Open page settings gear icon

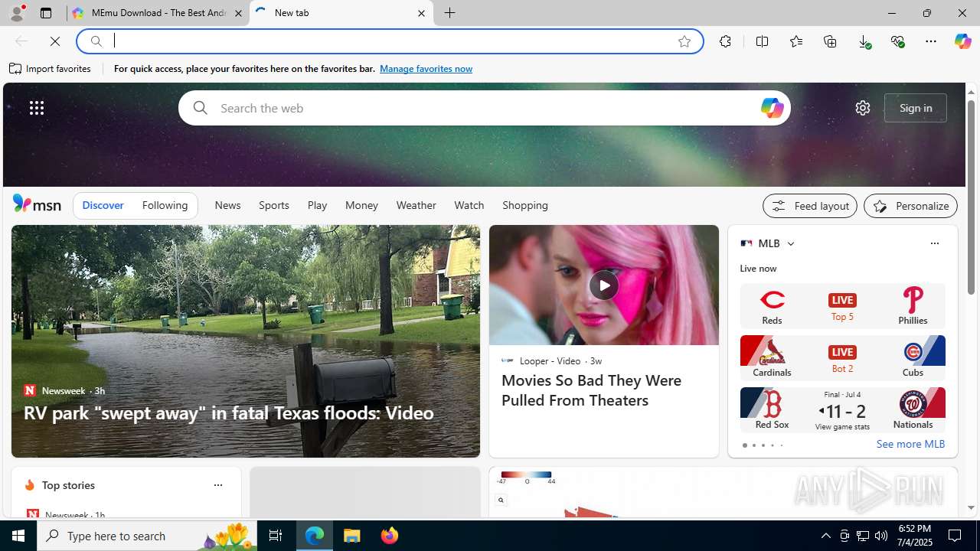tap(863, 108)
